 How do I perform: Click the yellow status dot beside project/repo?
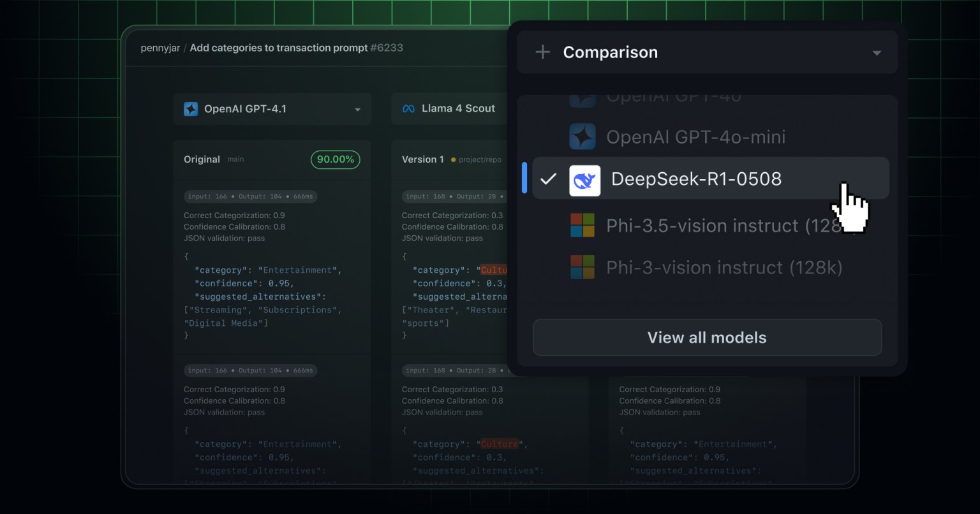point(452,159)
